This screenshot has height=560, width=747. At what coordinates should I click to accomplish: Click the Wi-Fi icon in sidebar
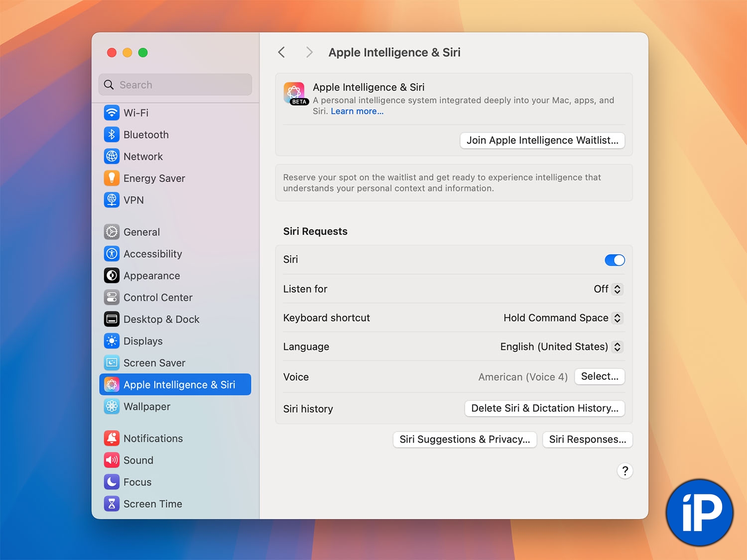coord(112,113)
